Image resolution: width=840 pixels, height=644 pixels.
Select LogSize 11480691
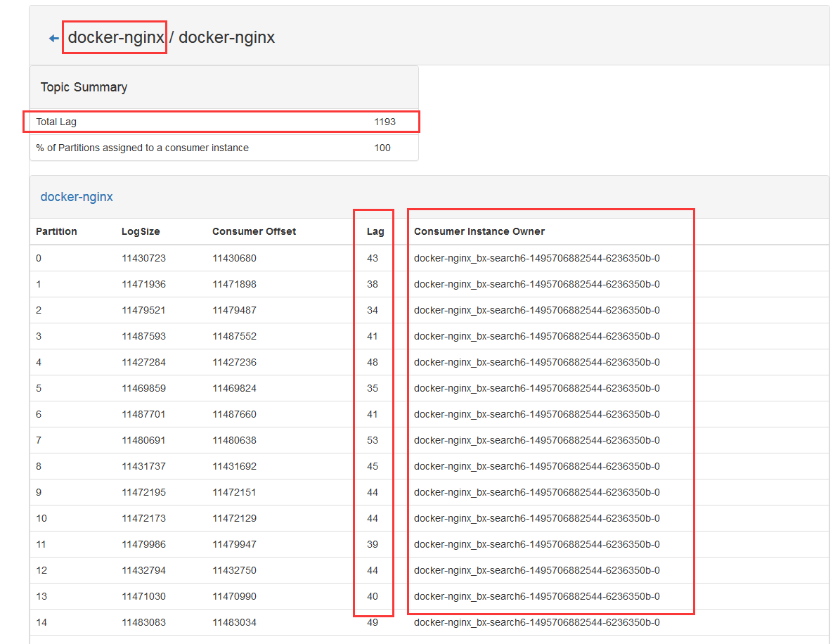pyautogui.click(x=143, y=440)
